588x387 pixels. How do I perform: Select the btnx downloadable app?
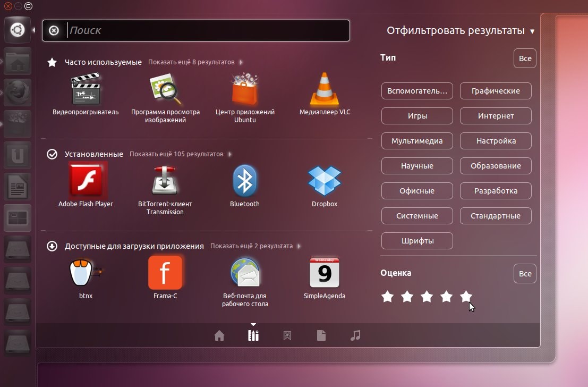click(86, 273)
